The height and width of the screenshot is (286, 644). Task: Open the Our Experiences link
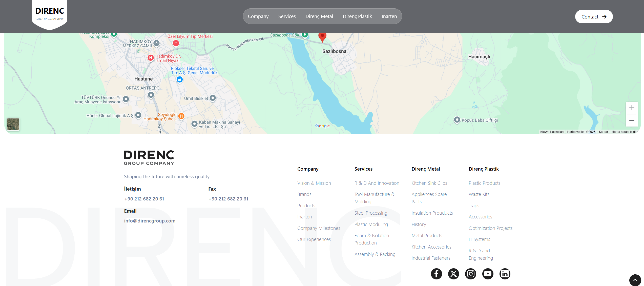click(314, 239)
